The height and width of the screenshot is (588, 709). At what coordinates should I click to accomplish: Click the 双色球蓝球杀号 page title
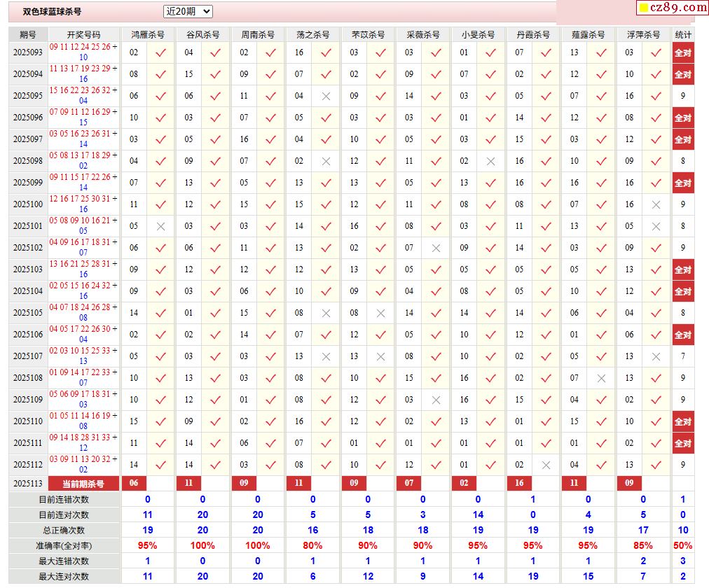tap(52, 12)
